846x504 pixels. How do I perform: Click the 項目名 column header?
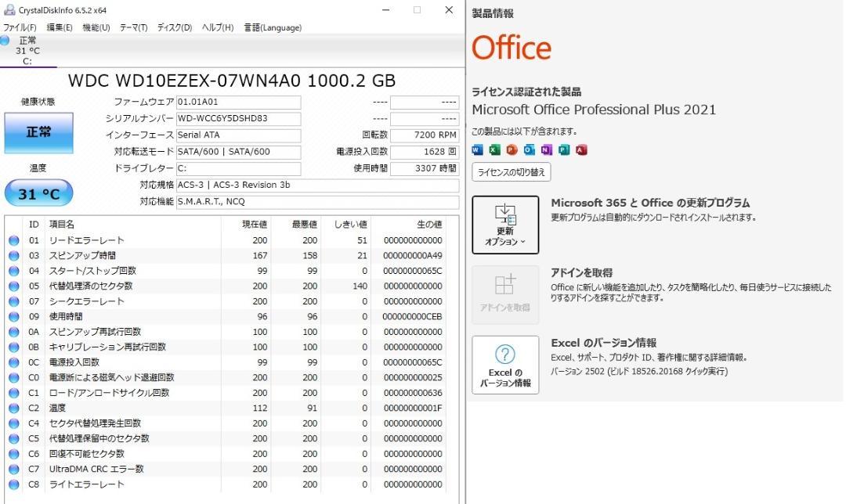coord(62,225)
